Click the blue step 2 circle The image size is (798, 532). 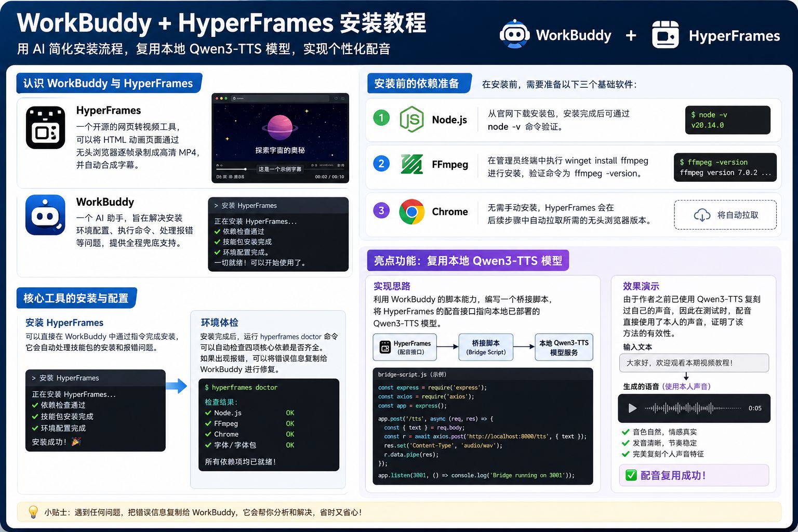[x=381, y=164]
